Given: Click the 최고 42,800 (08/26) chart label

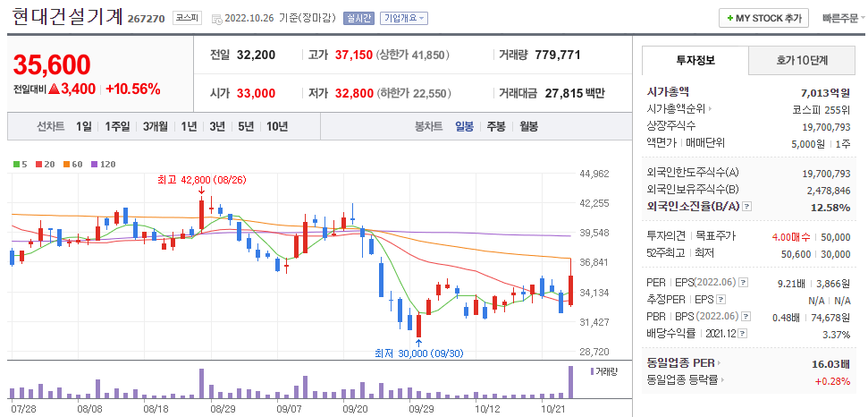Looking at the screenshot, I should 202,180.
